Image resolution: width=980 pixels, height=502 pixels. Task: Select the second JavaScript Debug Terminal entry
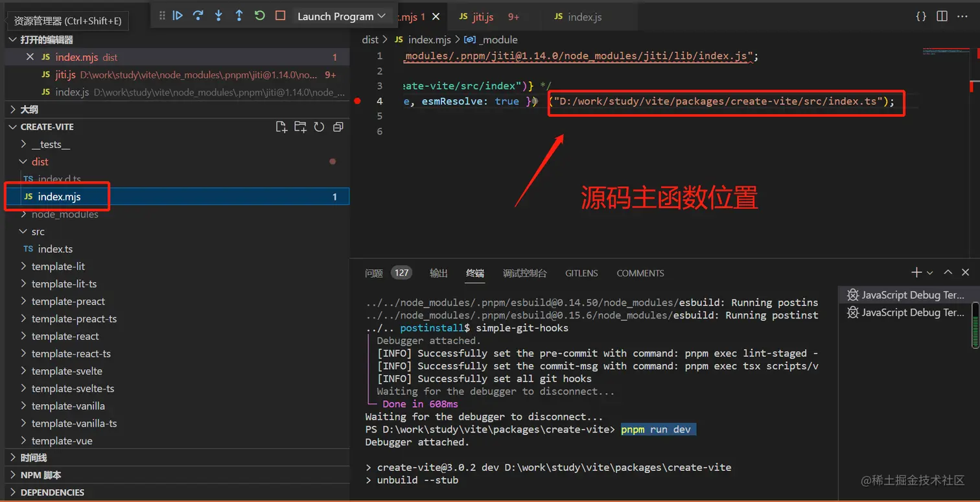[x=905, y=313]
